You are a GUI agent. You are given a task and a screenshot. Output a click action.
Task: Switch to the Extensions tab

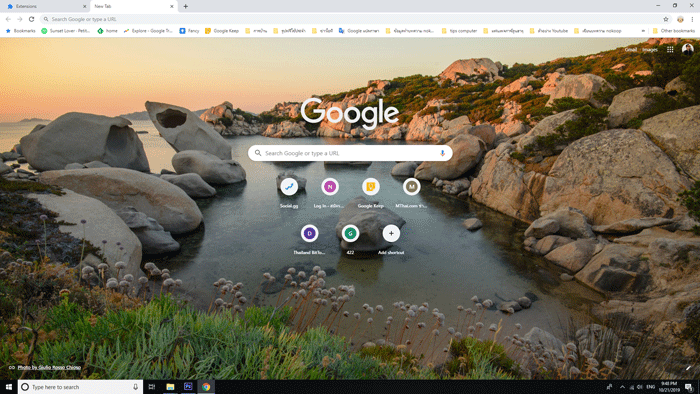(45, 6)
